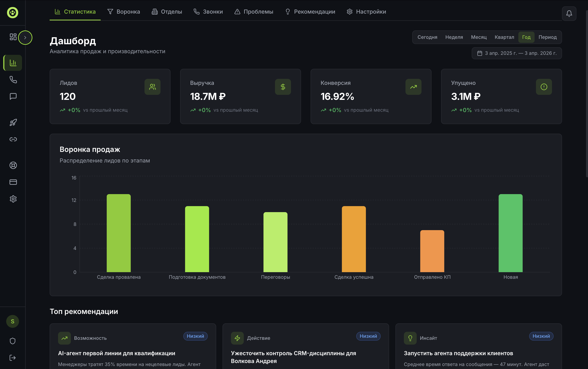The height and width of the screenshot is (369, 588).
Task: Click the shield icon in sidebar
Action: click(x=12, y=341)
